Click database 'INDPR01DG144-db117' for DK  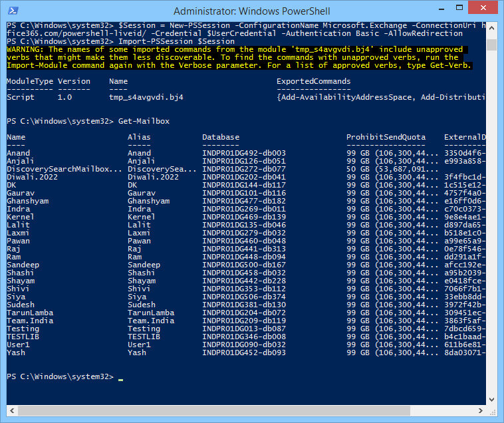(x=244, y=185)
